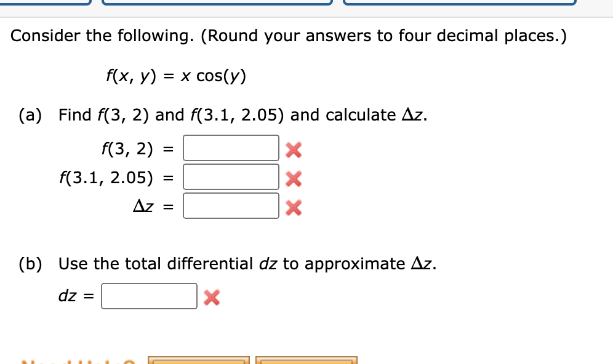Select the error indicator next to the Δz field

pos(294,207)
